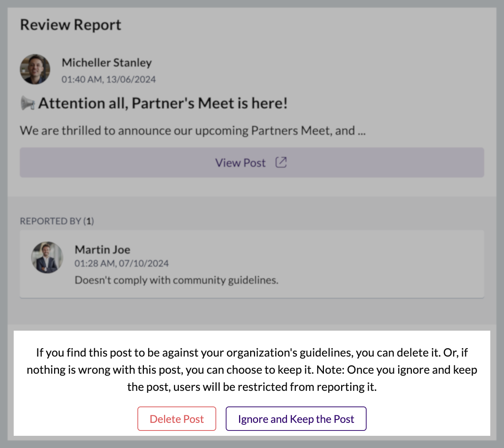This screenshot has height=448, width=504.
Task: Click the megaphone icon in the post title
Action: pyautogui.click(x=28, y=103)
